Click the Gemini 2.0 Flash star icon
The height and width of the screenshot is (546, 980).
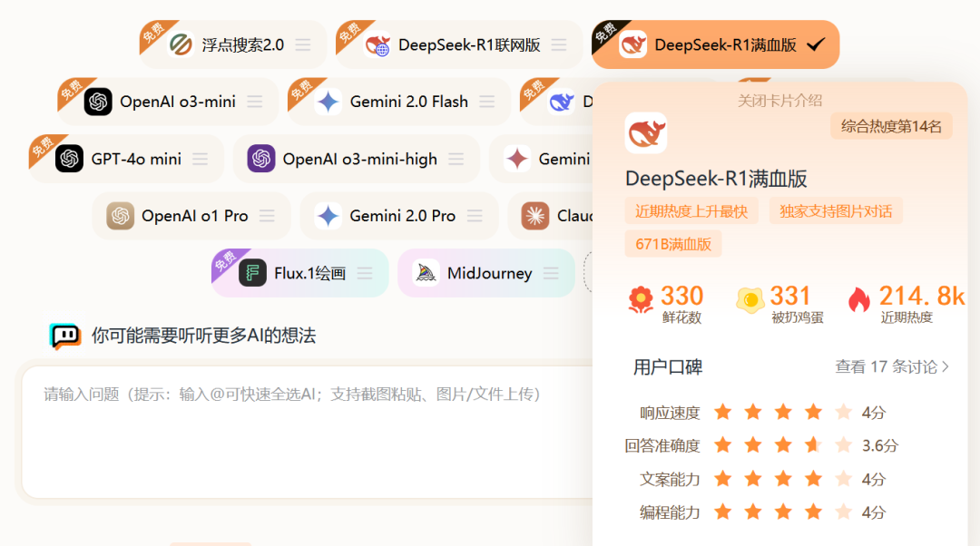pyautogui.click(x=328, y=102)
